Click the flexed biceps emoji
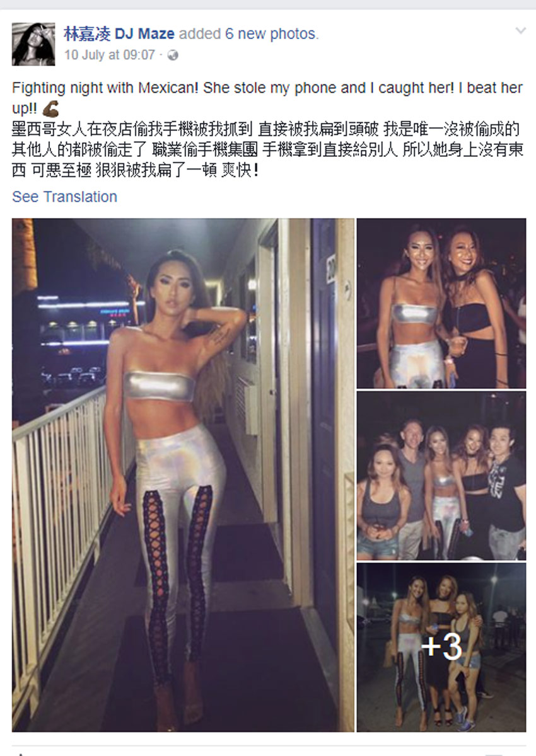Image resolution: width=536 pixels, height=756 pixels. coord(50,105)
